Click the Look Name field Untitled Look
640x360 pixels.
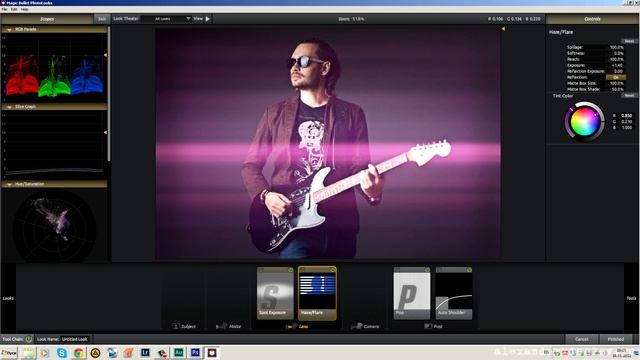75,339
